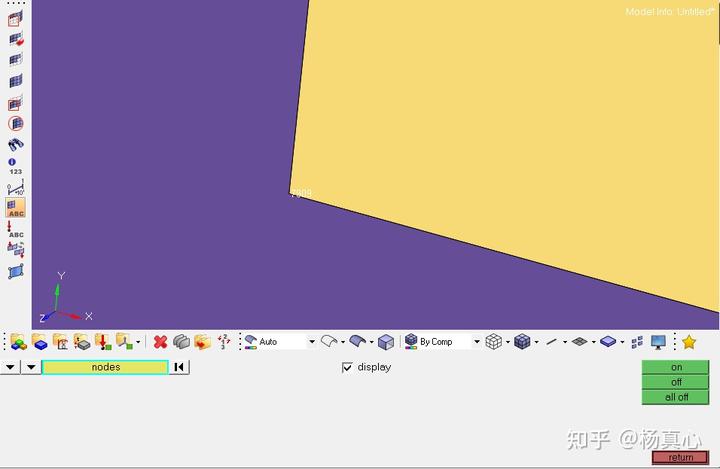Select wireframe geometry display icon
Screen dimensions: 720x469
click(x=329, y=341)
